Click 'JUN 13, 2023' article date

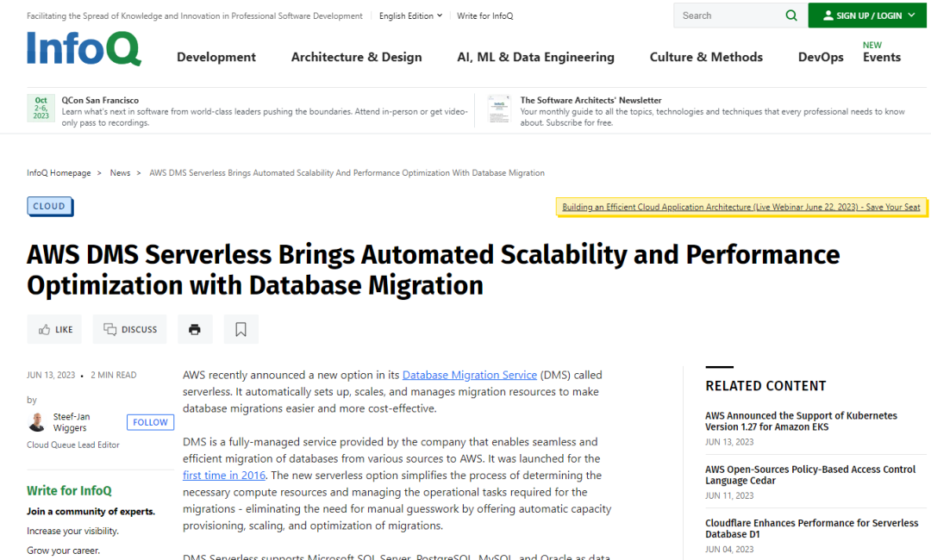(51, 375)
